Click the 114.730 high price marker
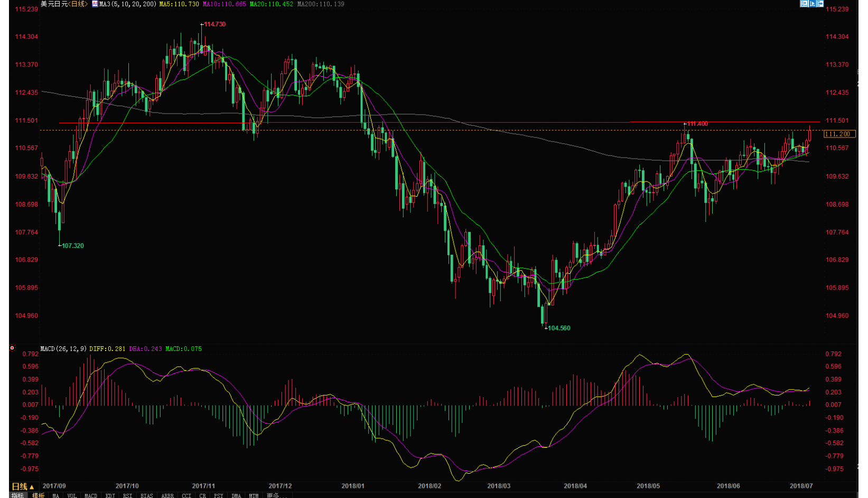This screenshot has height=498, width=868. pyautogui.click(x=214, y=24)
